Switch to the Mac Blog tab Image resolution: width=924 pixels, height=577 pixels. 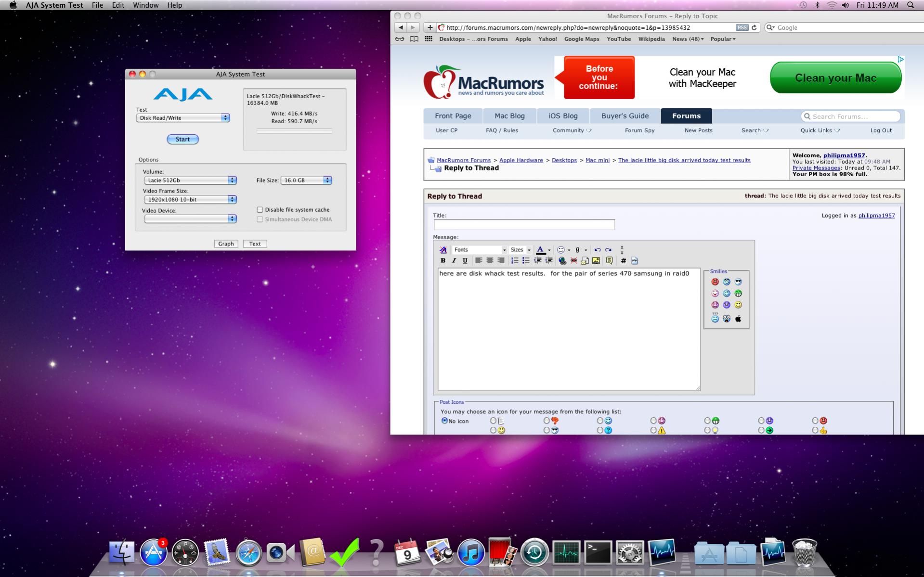coord(509,116)
